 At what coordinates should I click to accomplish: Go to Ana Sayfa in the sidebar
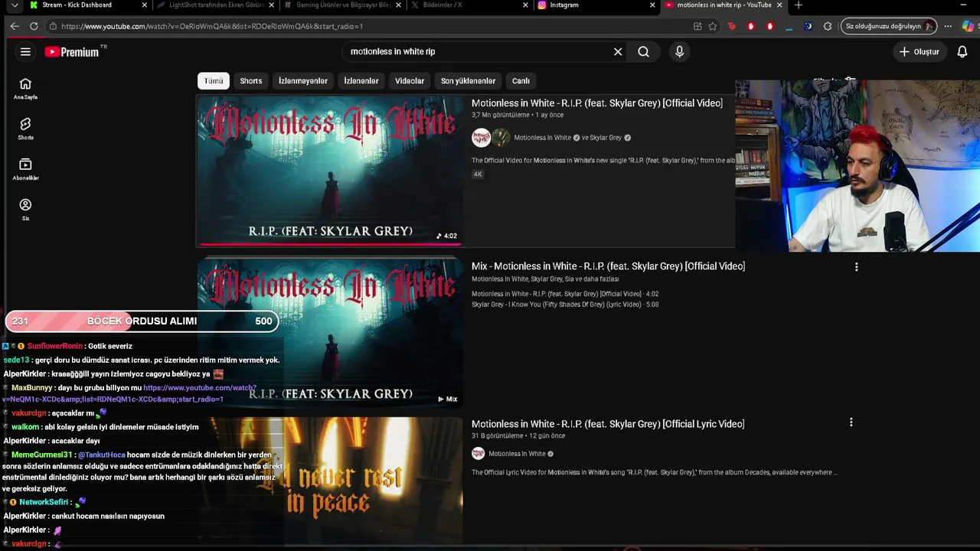25,89
